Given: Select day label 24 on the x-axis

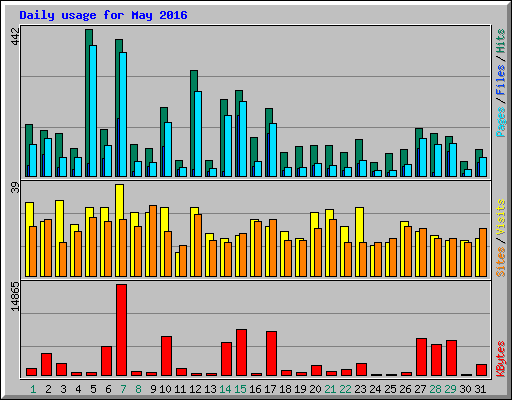Looking at the screenshot, I should [375, 389].
